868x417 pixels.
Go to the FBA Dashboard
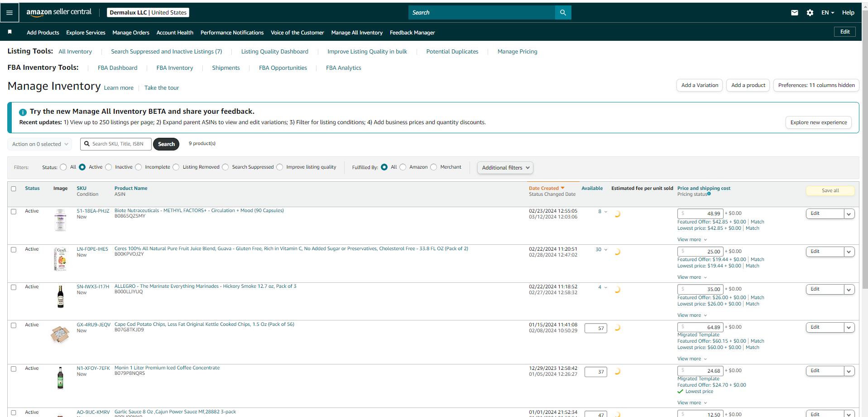click(118, 68)
